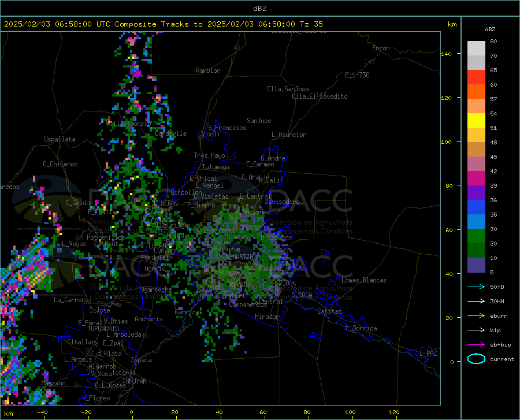520x420 pixels.
Task: Click the pink bip arrow icon
Action: pyautogui.click(x=476, y=330)
